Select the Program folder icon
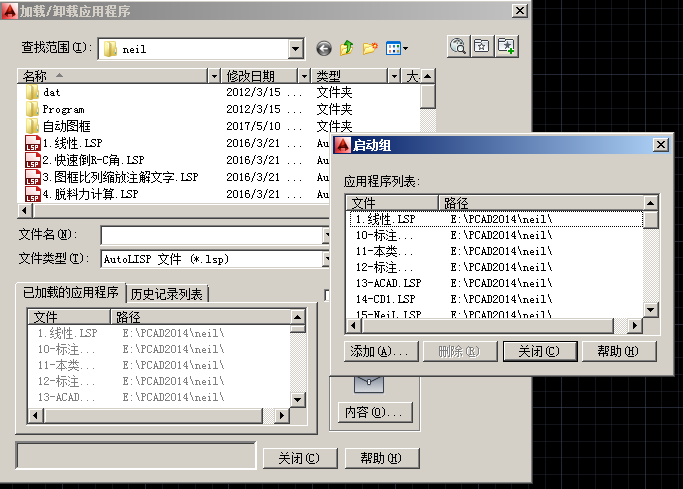This screenshot has width=683, height=489. point(32,109)
